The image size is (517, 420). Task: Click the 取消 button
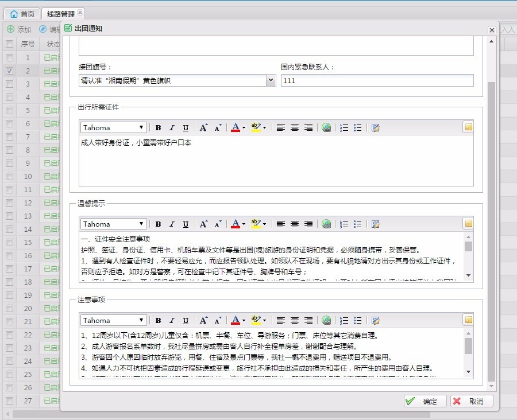(471, 402)
